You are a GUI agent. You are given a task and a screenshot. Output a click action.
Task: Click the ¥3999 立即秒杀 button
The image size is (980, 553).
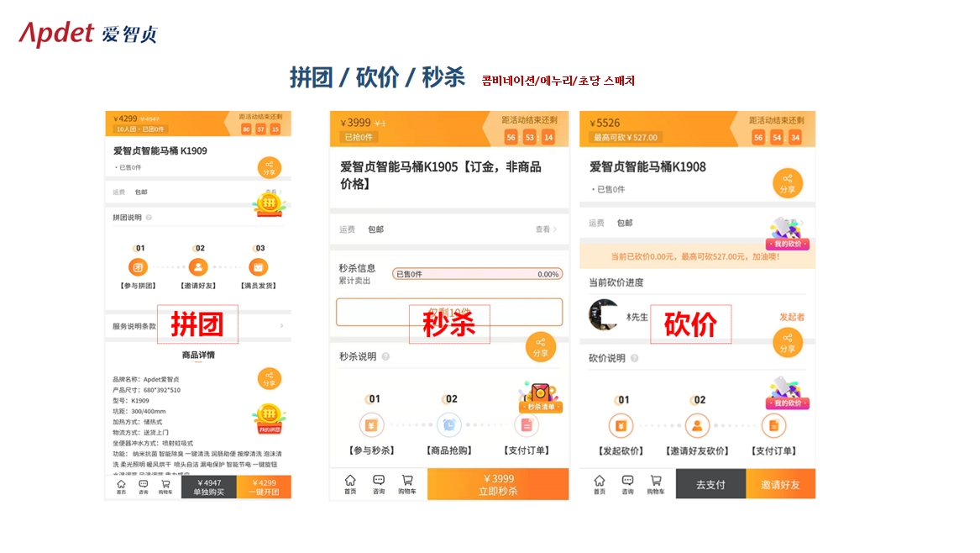(498, 484)
